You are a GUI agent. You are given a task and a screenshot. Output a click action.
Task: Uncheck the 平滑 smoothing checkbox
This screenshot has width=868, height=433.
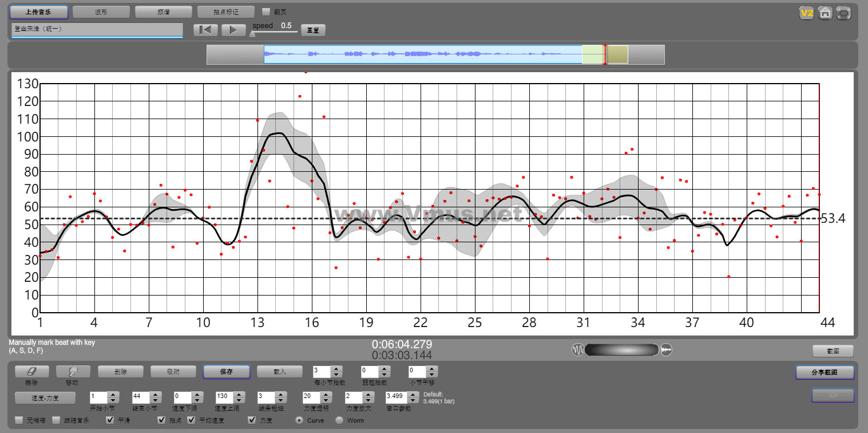[x=109, y=420]
